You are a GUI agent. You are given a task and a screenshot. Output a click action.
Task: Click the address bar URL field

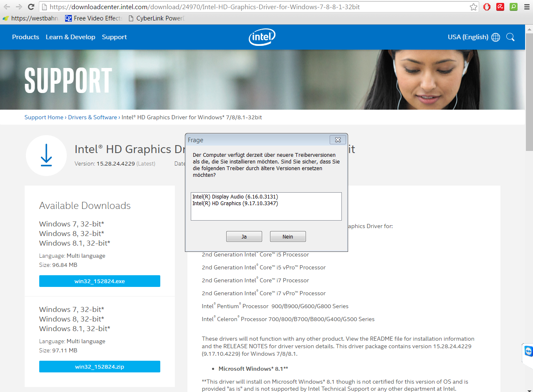click(259, 7)
